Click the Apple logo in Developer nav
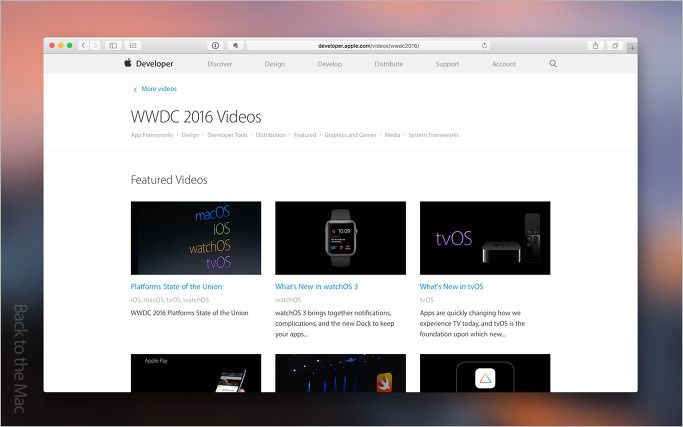683x427 pixels. [x=128, y=63]
